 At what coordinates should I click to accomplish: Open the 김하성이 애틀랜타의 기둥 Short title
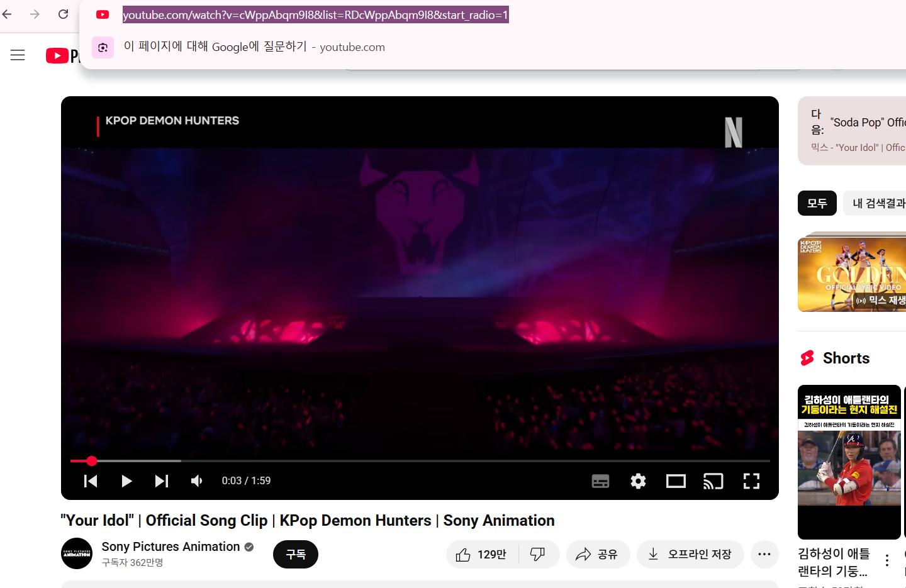pyautogui.click(x=834, y=562)
